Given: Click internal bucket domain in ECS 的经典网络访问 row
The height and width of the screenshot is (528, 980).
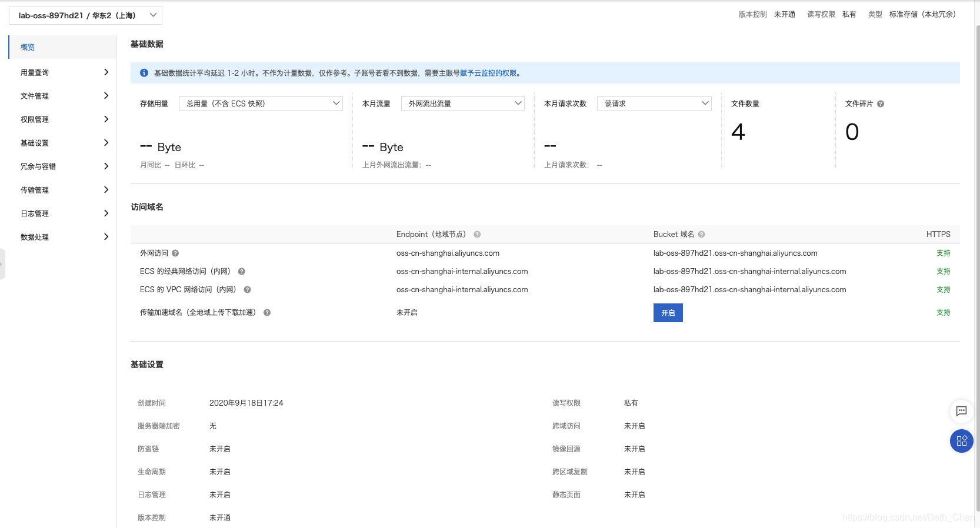Looking at the screenshot, I should pos(750,272).
